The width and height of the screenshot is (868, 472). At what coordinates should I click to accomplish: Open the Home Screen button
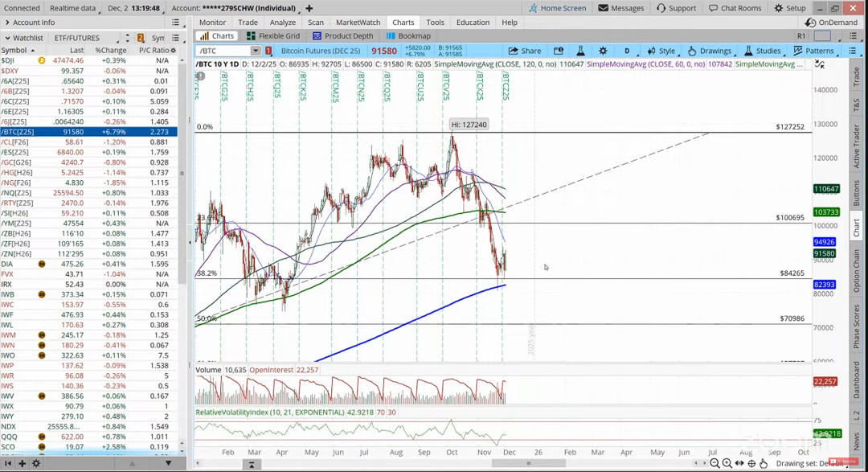558,8
